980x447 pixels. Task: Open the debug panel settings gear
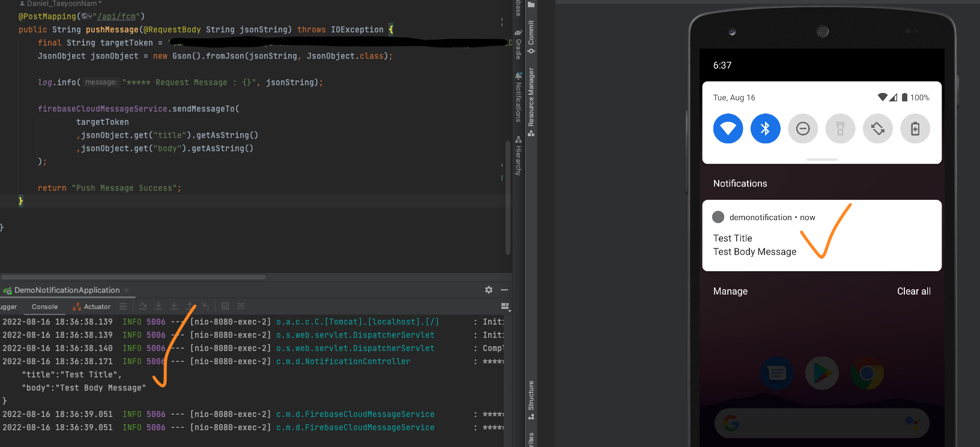pos(489,290)
